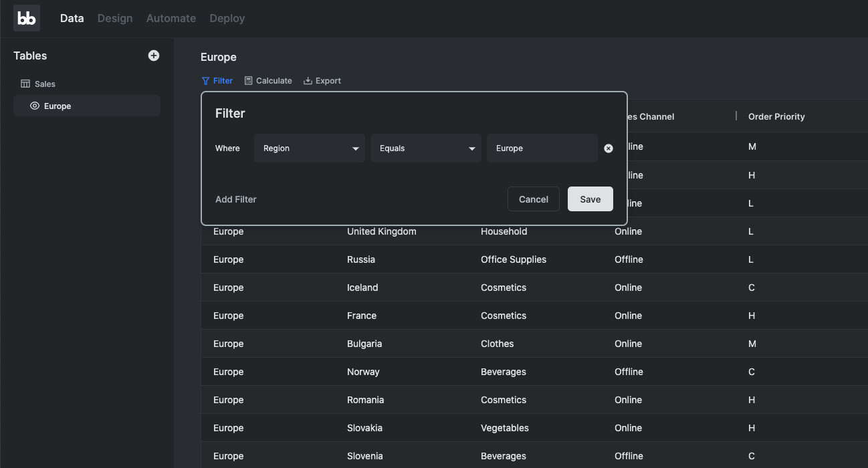Open the Region column dropdown

[x=310, y=148]
